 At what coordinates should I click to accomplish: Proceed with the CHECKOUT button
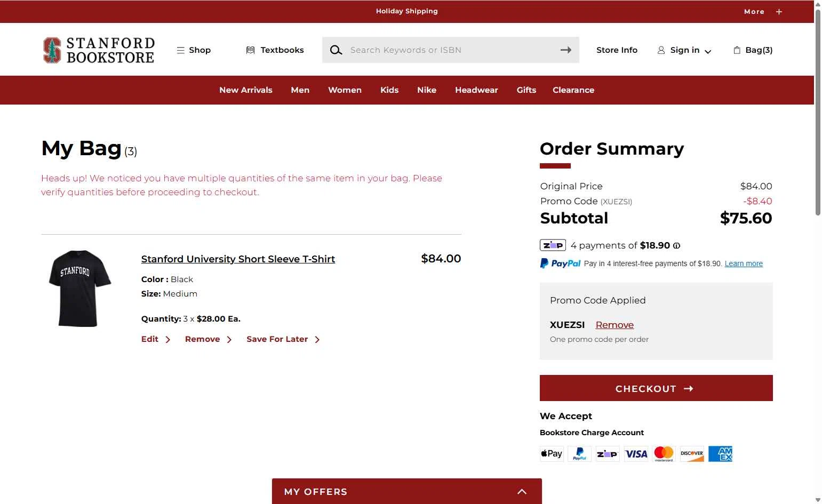pos(656,388)
